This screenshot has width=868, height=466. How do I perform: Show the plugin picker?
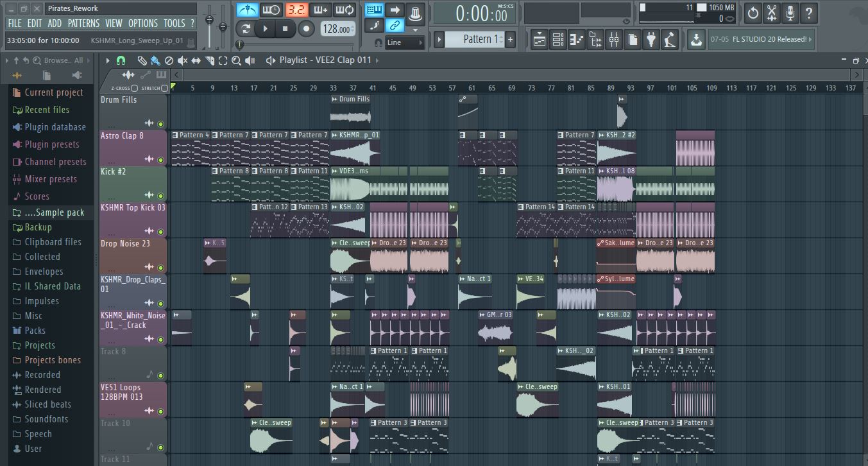(x=652, y=40)
